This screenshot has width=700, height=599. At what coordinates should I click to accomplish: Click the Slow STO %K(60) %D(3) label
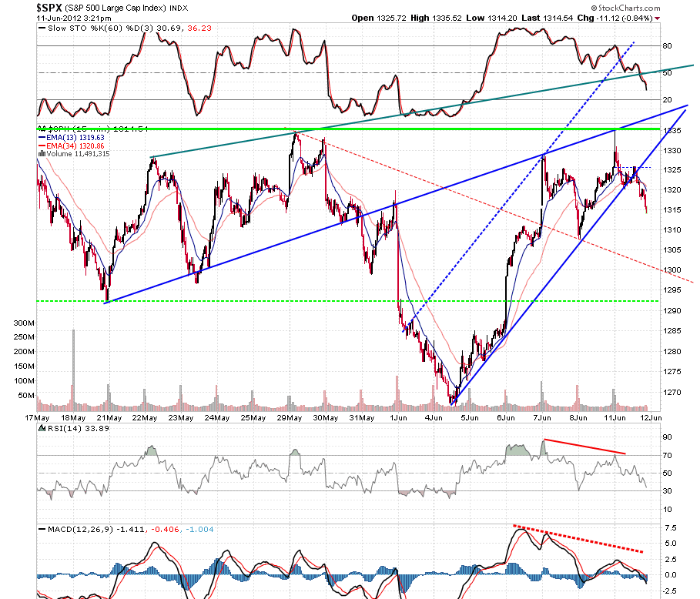(100, 28)
